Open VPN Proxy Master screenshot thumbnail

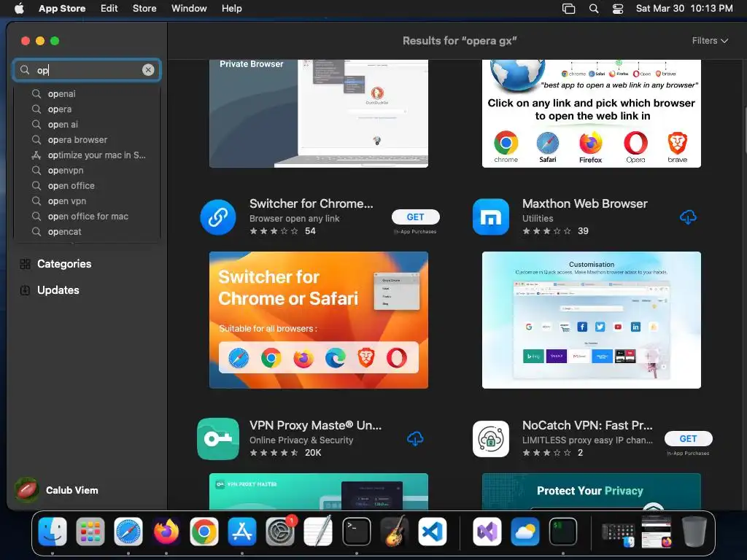pyautogui.click(x=318, y=491)
